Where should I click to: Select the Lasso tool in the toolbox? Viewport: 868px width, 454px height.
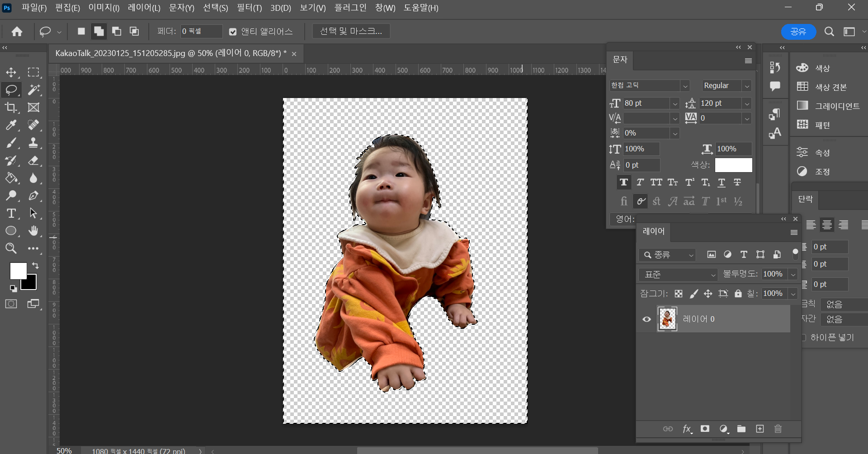tap(11, 90)
